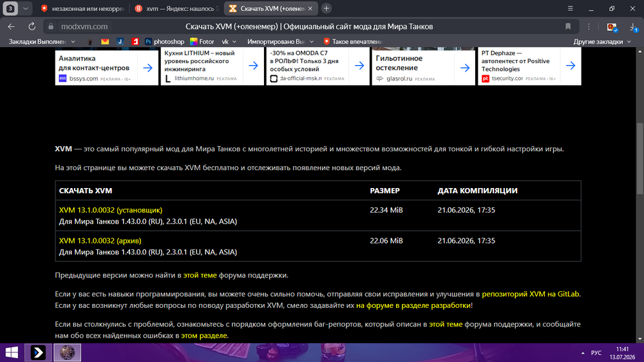This screenshot has width=644, height=362.
Task: Follow the glasrol.ru ad link
Action: pyautogui.click(x=399, y=79)
